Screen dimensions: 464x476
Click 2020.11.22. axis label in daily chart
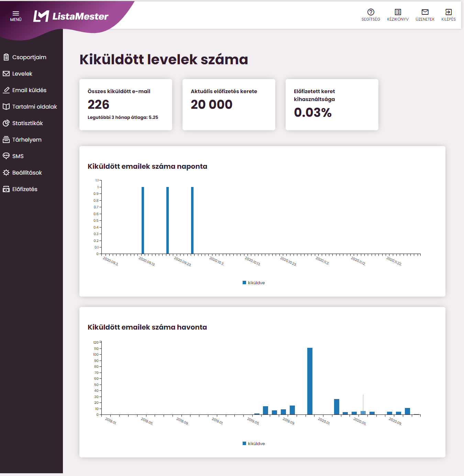tap(394, 261)
